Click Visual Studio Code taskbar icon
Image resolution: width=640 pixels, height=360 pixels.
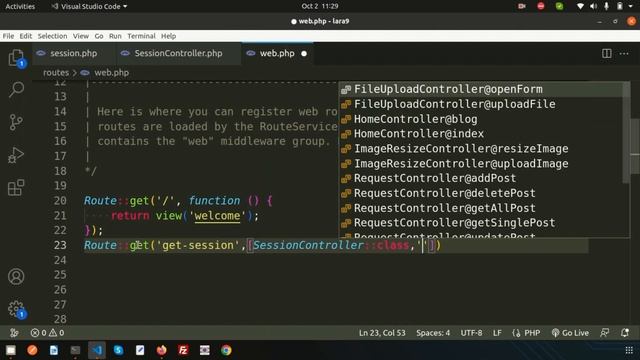click(97, 350)
